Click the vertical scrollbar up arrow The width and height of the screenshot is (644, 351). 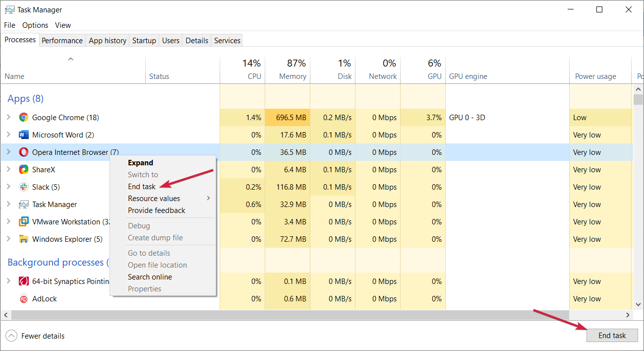pyautogui.click(x=638, y=89)
